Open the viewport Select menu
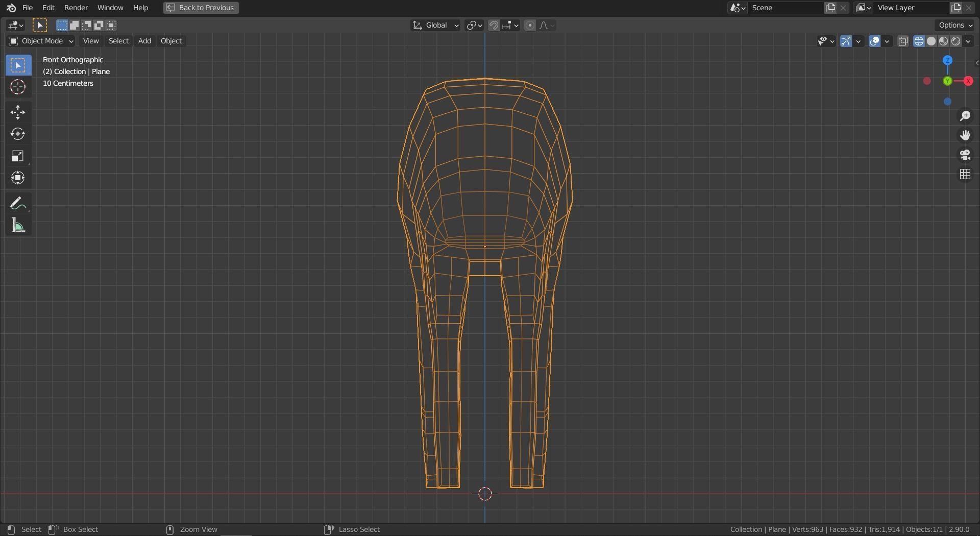980x536 pixels. (x=118, y=41)
